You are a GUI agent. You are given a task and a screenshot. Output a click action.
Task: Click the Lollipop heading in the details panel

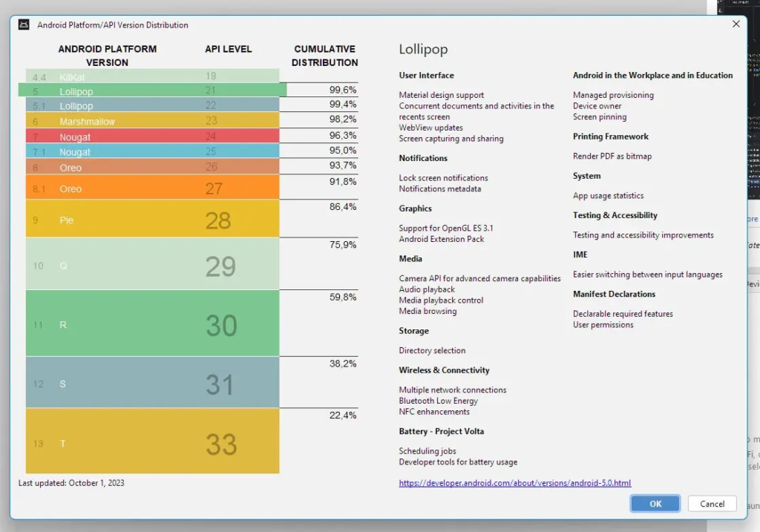(423, 50)
